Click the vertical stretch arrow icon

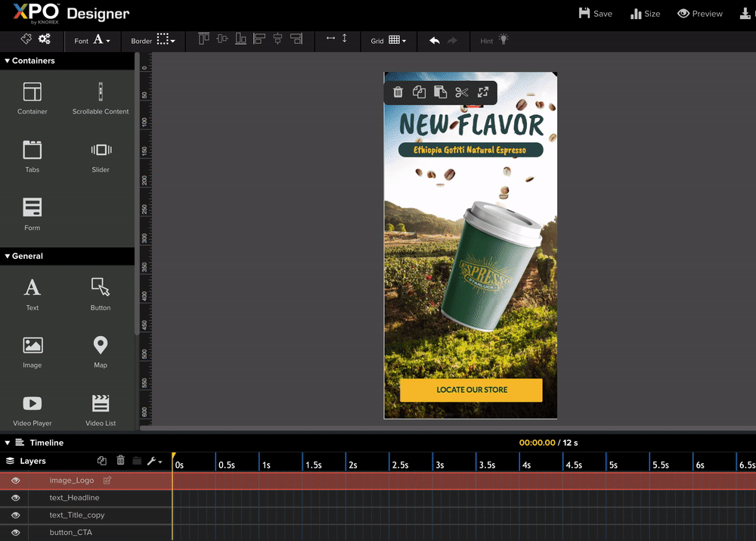tap(344, 38)
